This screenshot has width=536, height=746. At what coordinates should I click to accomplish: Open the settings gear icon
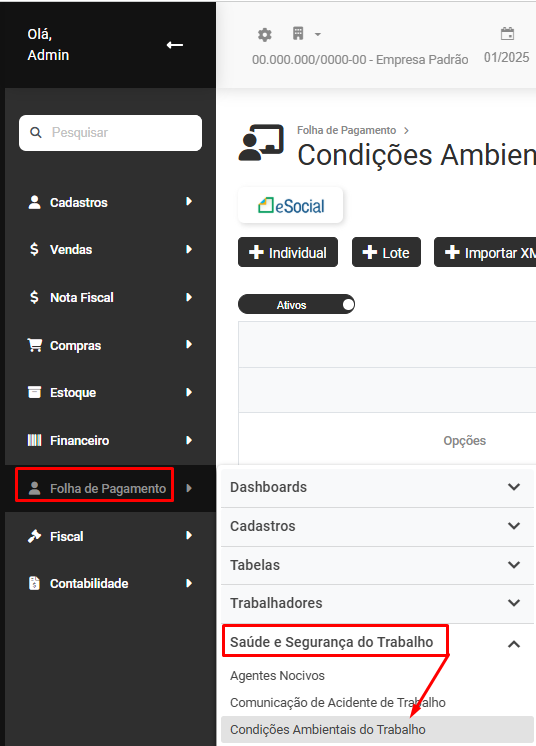[264, 35]
